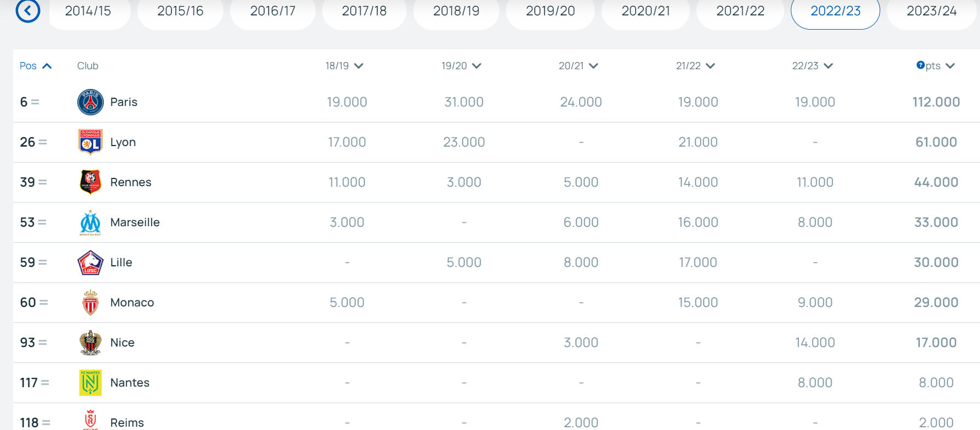
Task: Sort by the 19/20 column chevron
Action: (x=476, y=66)
